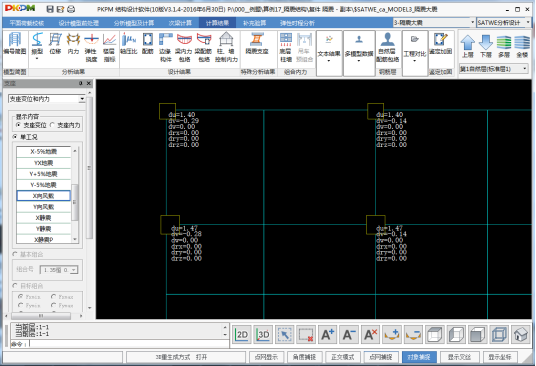Select the 轴压比 axial compression ratio icon
This screenshot has width=536, height=366.
coord(129,44)
